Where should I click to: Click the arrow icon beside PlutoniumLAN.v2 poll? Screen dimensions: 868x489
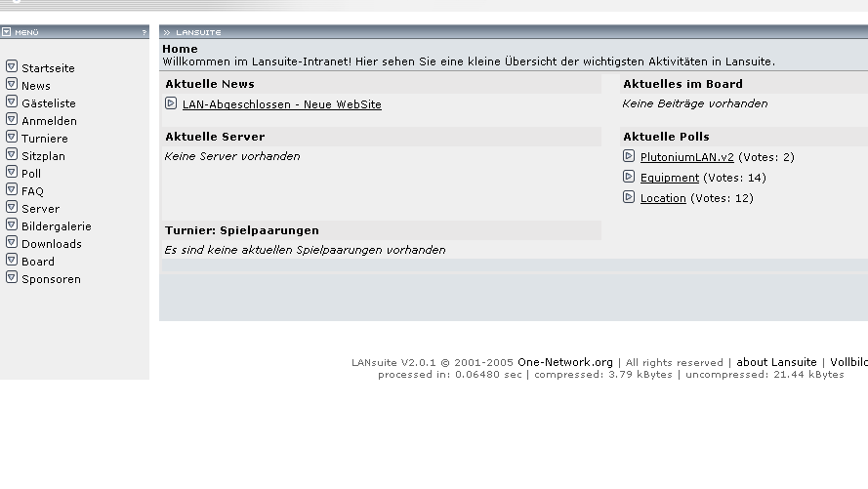pos(629,156)
